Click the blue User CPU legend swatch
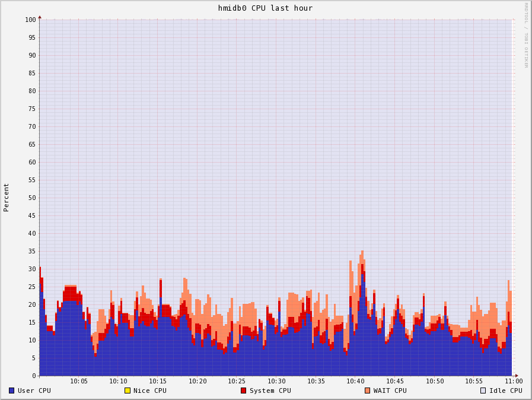Screen dimensions: 532x400 pyautogui.click(x=11, y=391)
